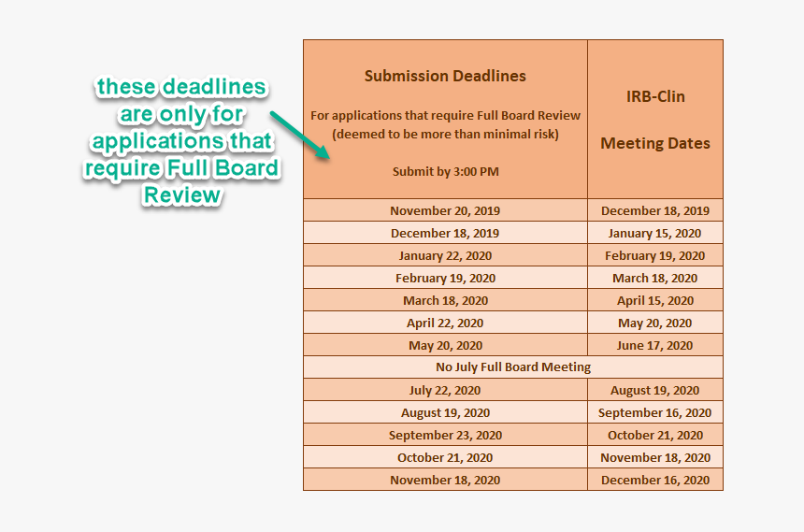The height and width of the screenshot is (532, 804).
Task: Click the June 17, 2020 meeting date
Action: tap(654, 345)
